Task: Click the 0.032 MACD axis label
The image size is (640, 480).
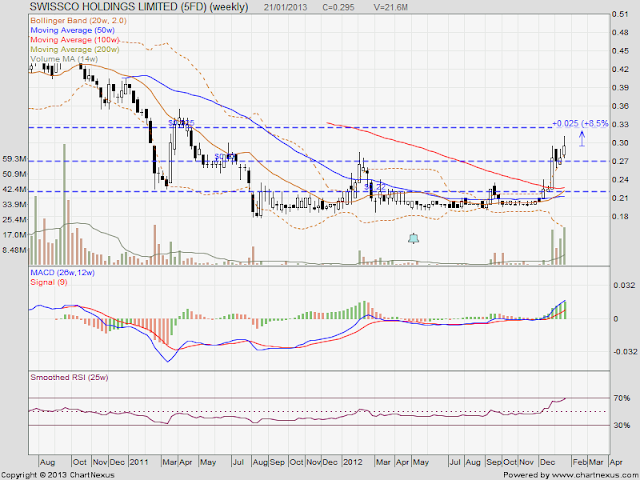Action: pos(624,285)
